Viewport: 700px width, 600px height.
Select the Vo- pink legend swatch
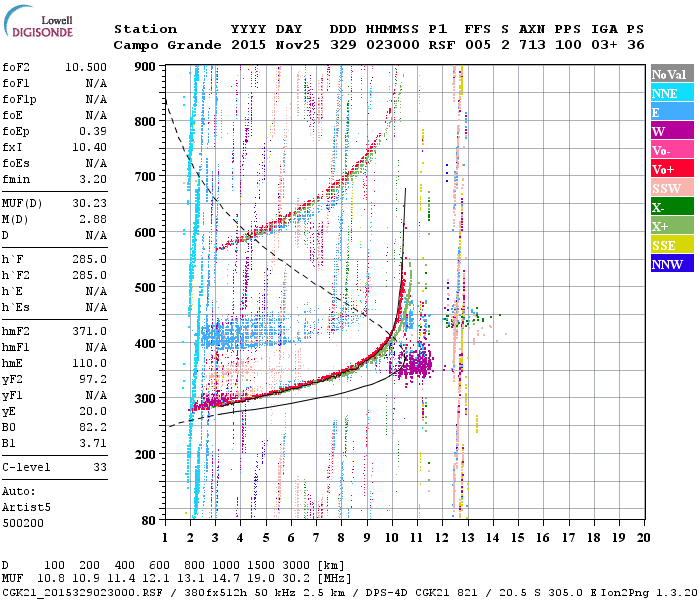click(672, 150)
